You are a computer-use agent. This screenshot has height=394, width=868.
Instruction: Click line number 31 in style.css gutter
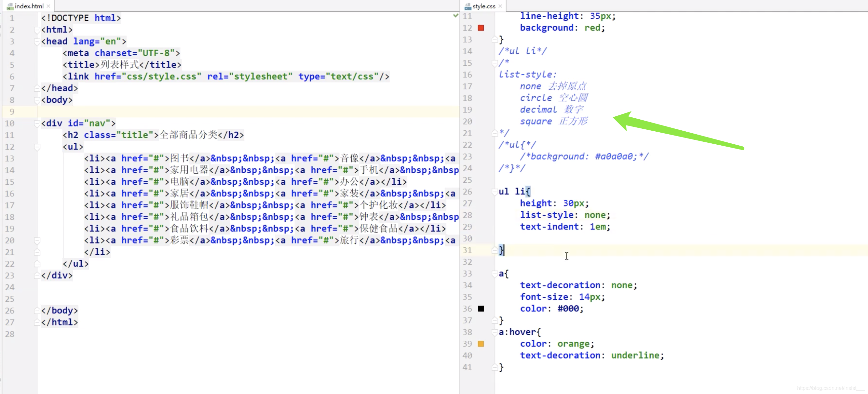[467, 250]
